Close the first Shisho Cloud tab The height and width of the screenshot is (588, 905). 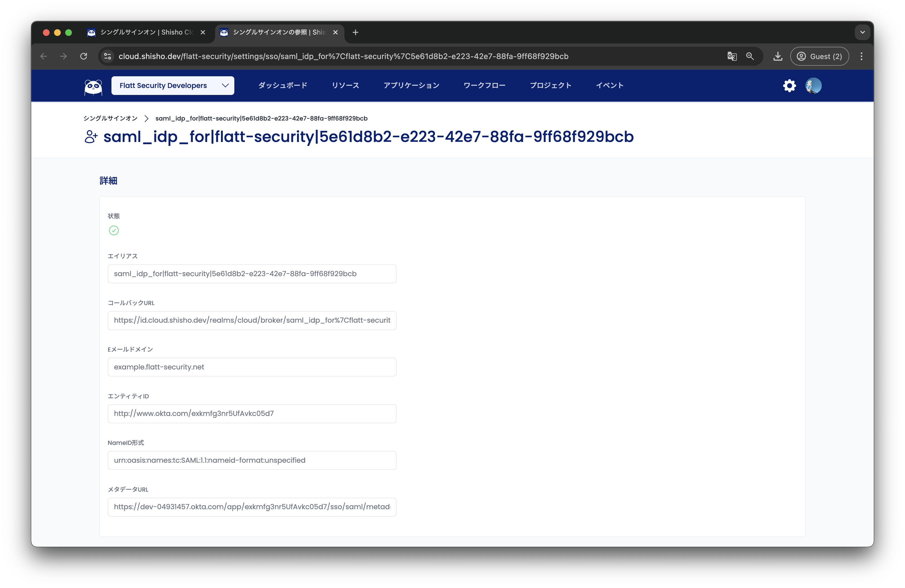(203, 33)
